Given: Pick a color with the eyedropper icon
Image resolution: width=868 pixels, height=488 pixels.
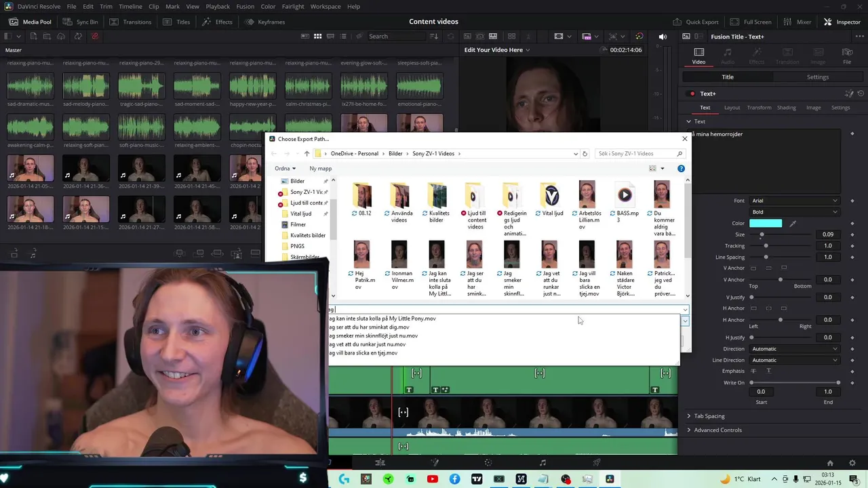Looking at the screenshot, I should pyautogui.click(x=793, y=223).
